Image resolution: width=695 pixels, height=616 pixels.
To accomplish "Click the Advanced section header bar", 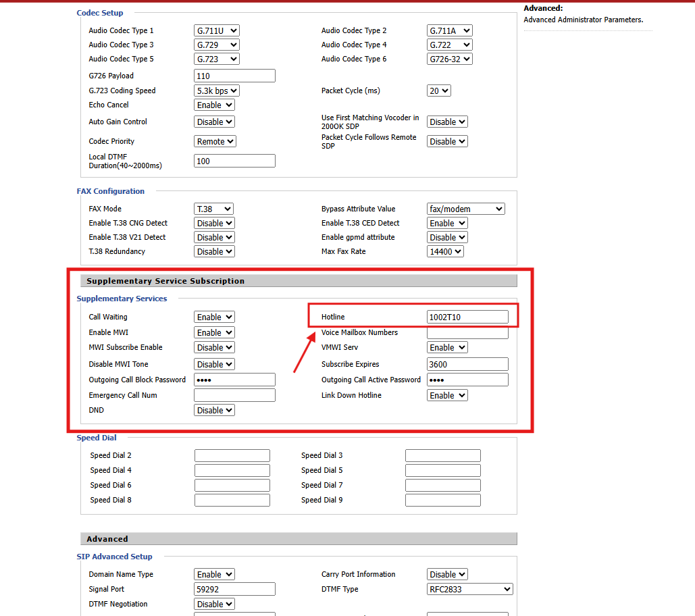I will click(x=299, y=539).
